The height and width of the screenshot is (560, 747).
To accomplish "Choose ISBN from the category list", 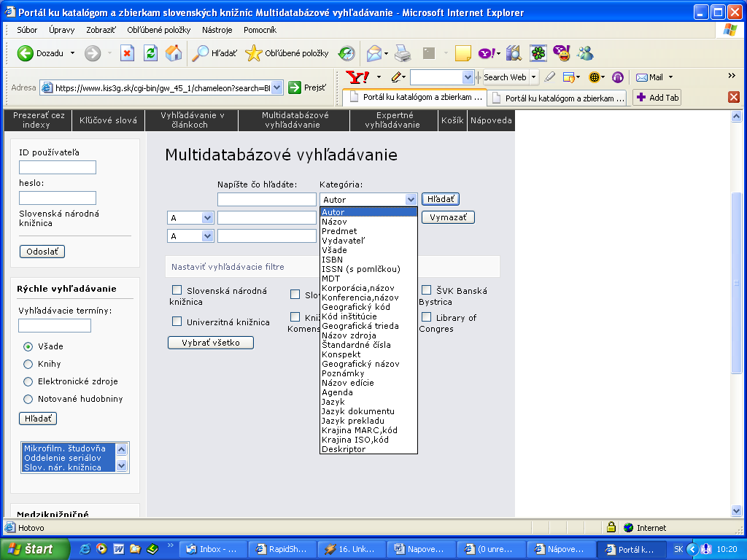I will pos(332,260).
